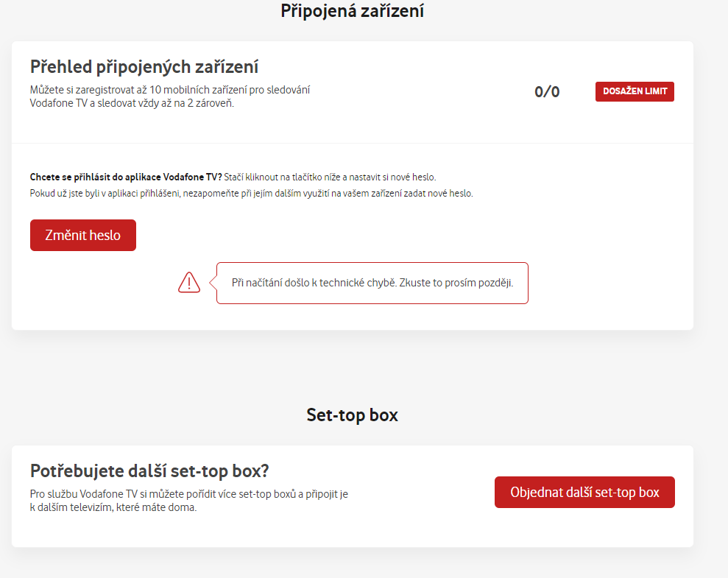
Task: Click the 'Stačí kliknout na tlačítko níže' sentence
Action: [330, 177]
